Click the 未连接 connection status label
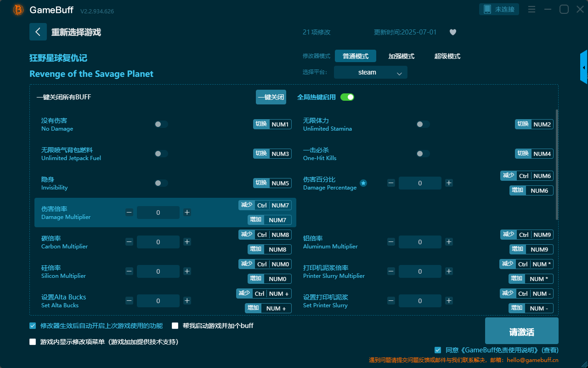This screenshot has width=588, height=368. tap(505, 9)
